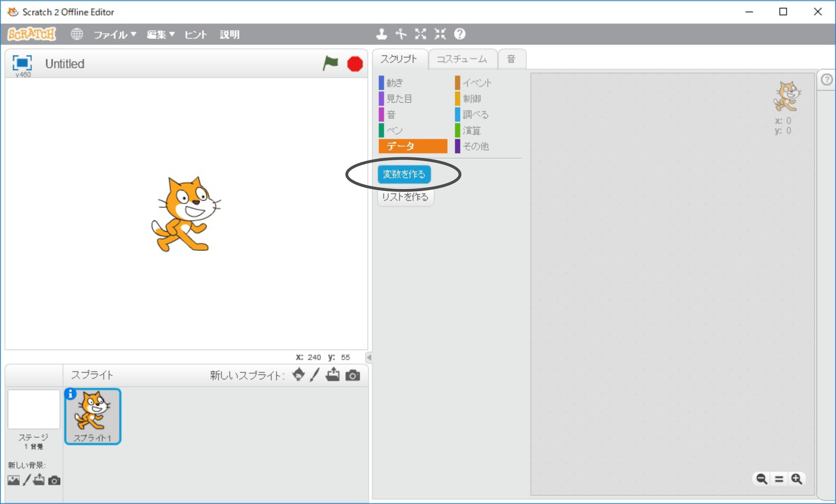This screenshot has width=836, height=504.
Task: Minimize the Scratch 2 Offline Editor window
Action: point(749,12)
